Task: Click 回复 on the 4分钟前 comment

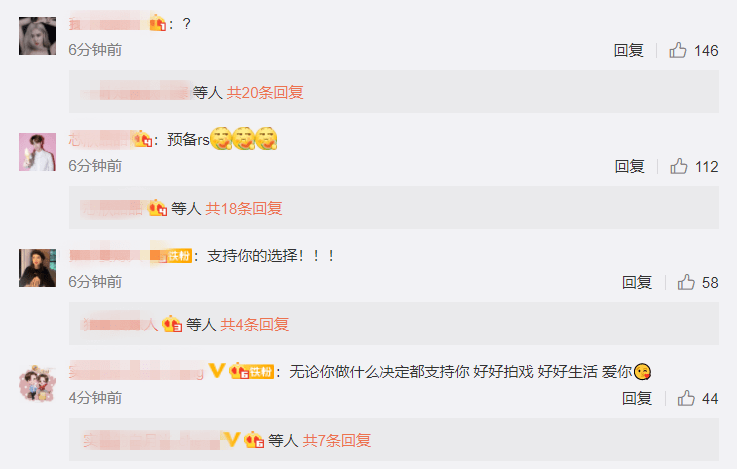Action: 637,399
